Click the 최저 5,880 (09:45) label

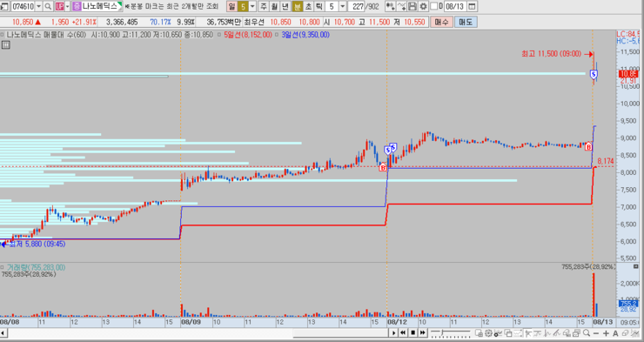point(37,244)
